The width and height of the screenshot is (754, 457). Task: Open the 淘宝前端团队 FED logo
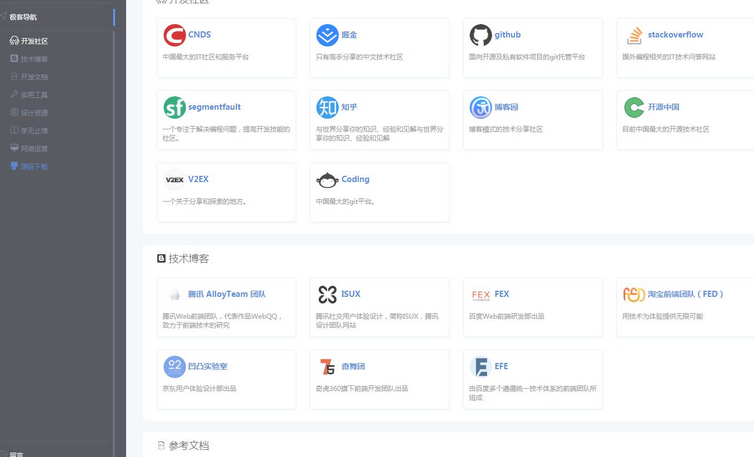[x=634, y=294]
